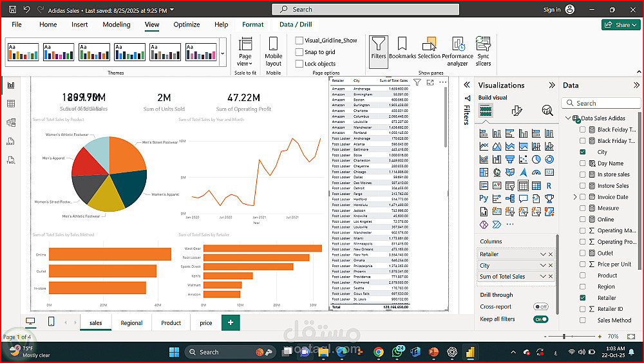Open the Retailer column field dropdown

pyautogui.click(x=542, y=254)
